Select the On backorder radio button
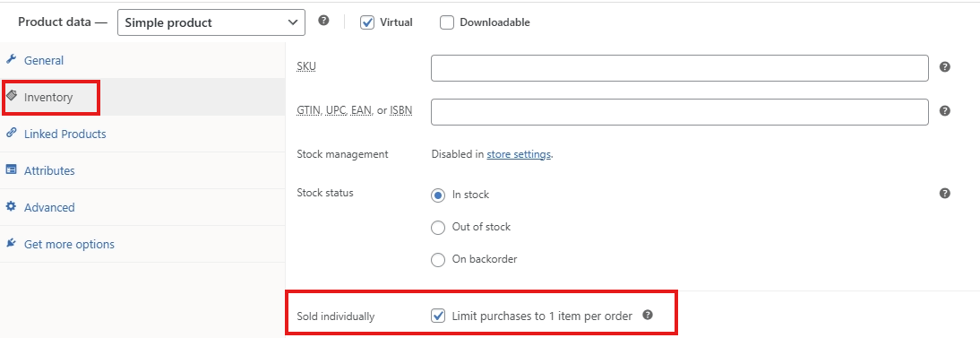The height and width of the screenshot is (338, 980). [438, 259]
